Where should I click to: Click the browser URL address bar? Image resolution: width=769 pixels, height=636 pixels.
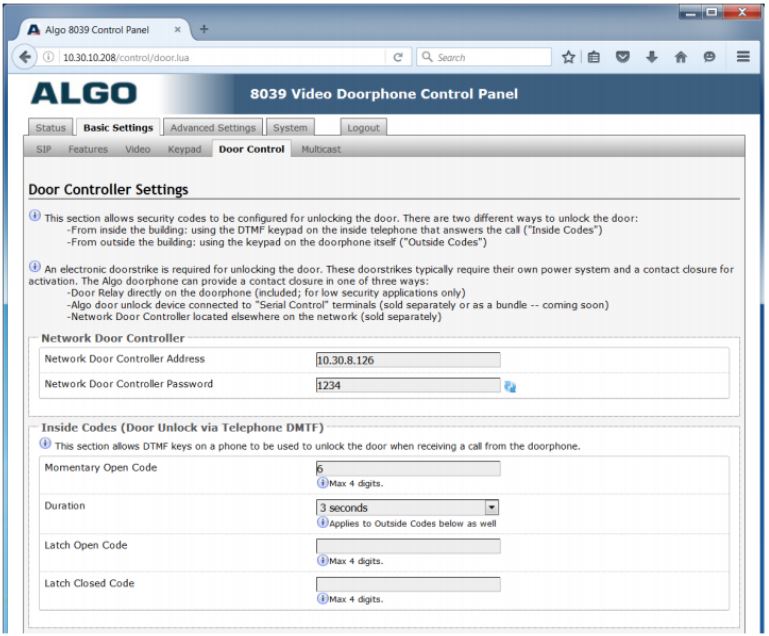click(223, 57)
